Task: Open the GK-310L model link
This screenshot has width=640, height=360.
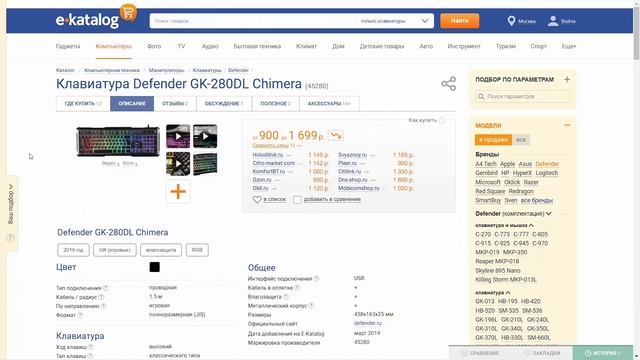Action: tap(486, 329)
